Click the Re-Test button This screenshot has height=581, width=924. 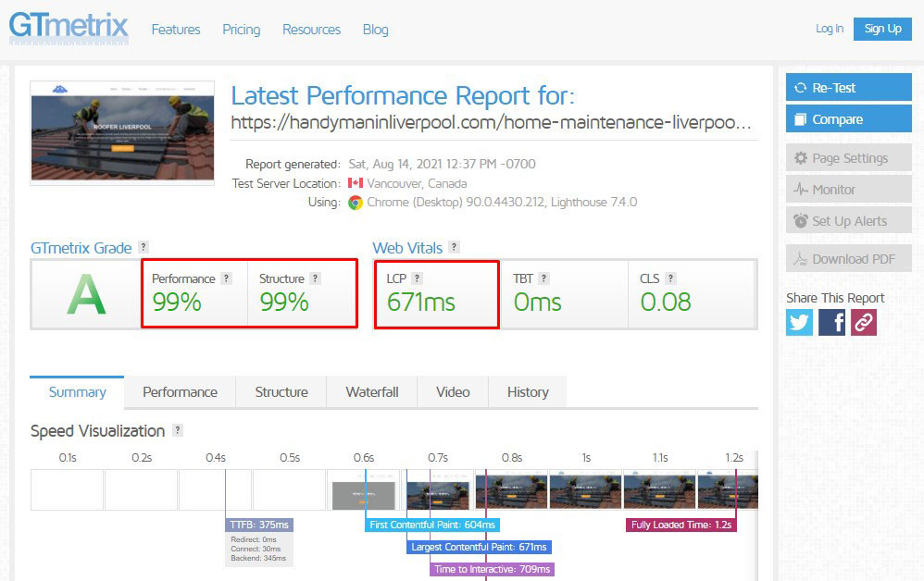[848, 86]
